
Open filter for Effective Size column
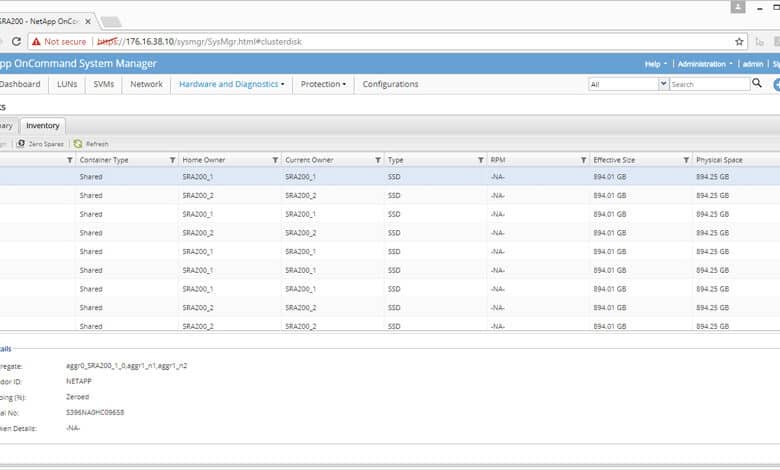[x=686, y=160]
